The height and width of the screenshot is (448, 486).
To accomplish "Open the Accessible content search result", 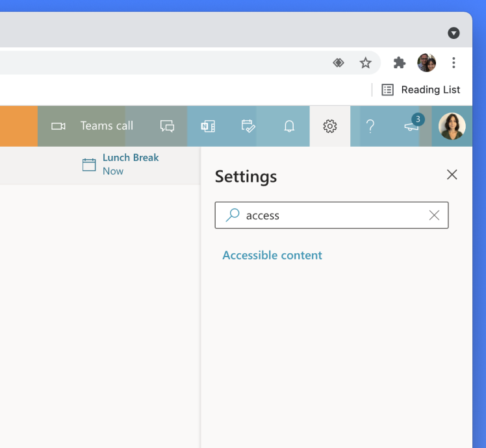I will coord(272,255).
